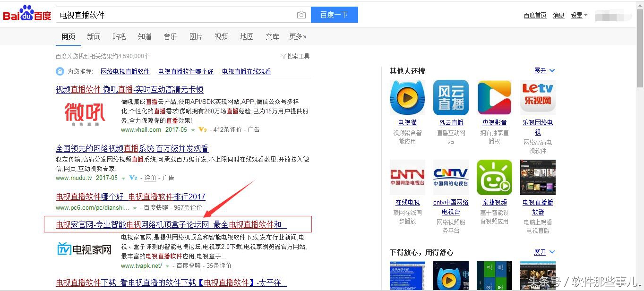
Task: Switch to the 贴吧 tab
Action: [119, 36]
